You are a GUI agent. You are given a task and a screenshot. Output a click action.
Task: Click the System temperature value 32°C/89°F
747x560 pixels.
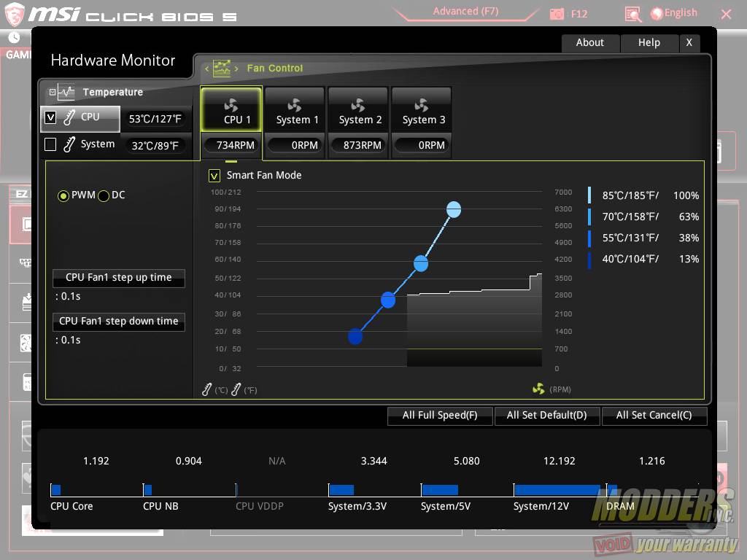click(155, 146)
